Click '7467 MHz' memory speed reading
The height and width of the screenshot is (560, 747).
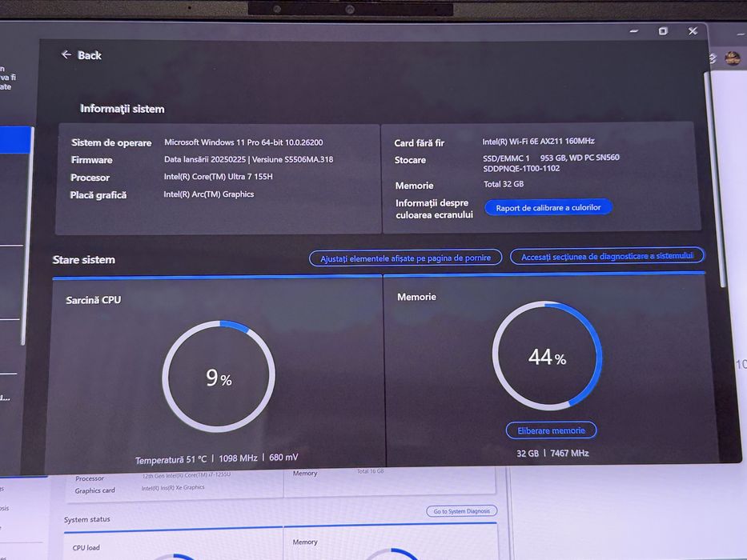tap(569, 453)
